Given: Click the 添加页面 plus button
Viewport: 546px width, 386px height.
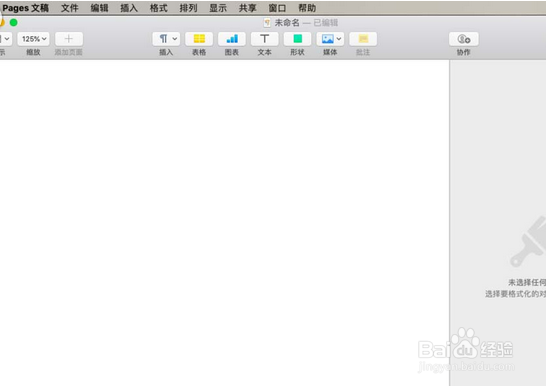Looking at the screenshot, I should click(69, 39).
